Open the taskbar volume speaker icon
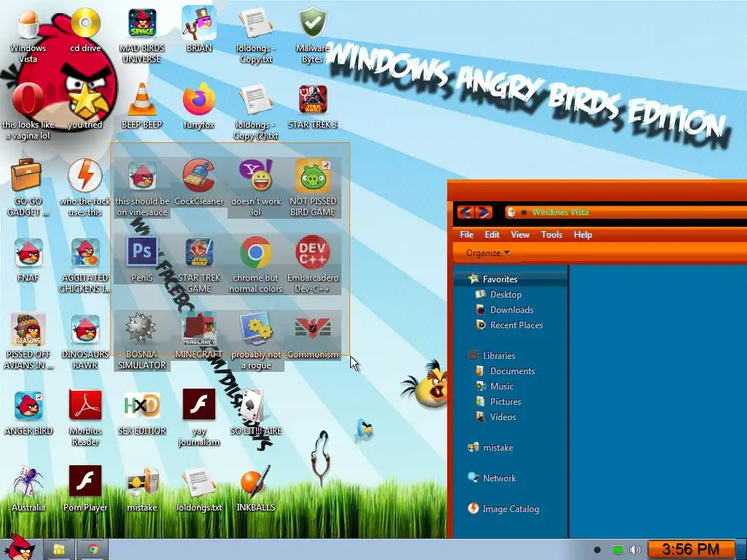 pos(635,550)
